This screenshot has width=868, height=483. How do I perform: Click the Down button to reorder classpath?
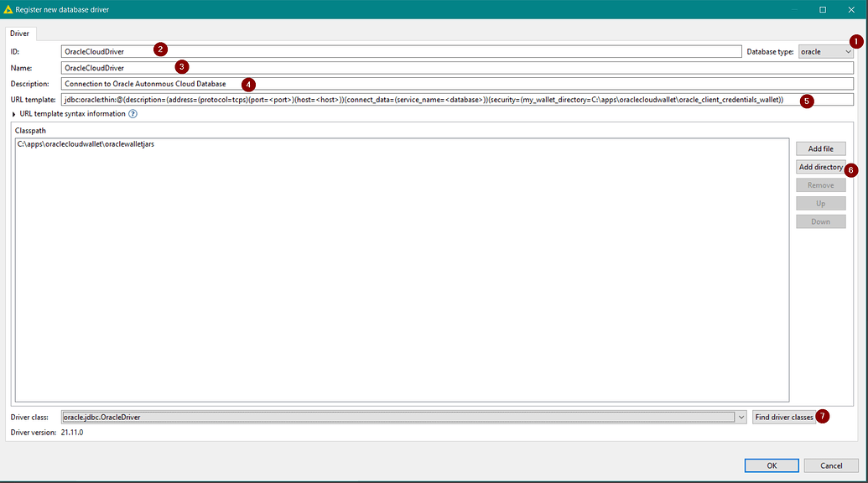click(x=820, y=221)
